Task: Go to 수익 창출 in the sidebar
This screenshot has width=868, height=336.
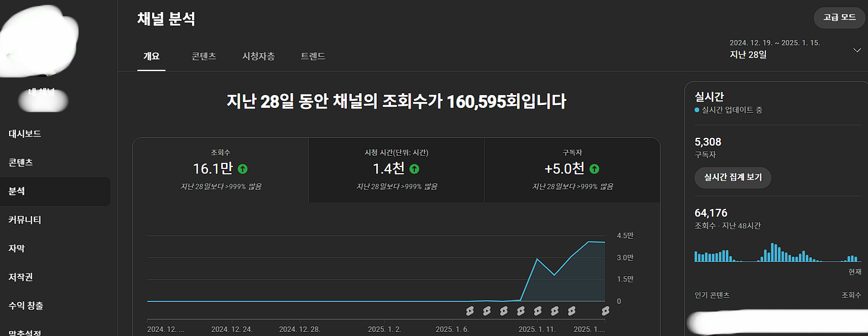Action: click(26, 306)
